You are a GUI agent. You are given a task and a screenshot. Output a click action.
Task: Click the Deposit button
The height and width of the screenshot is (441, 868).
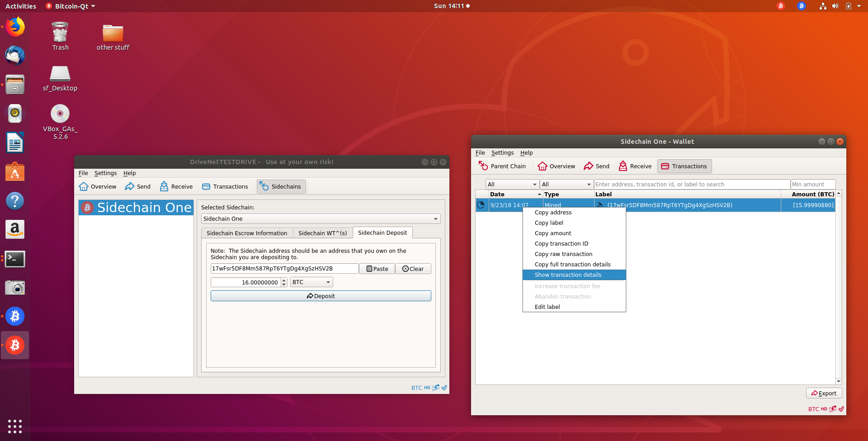point(321,296)
